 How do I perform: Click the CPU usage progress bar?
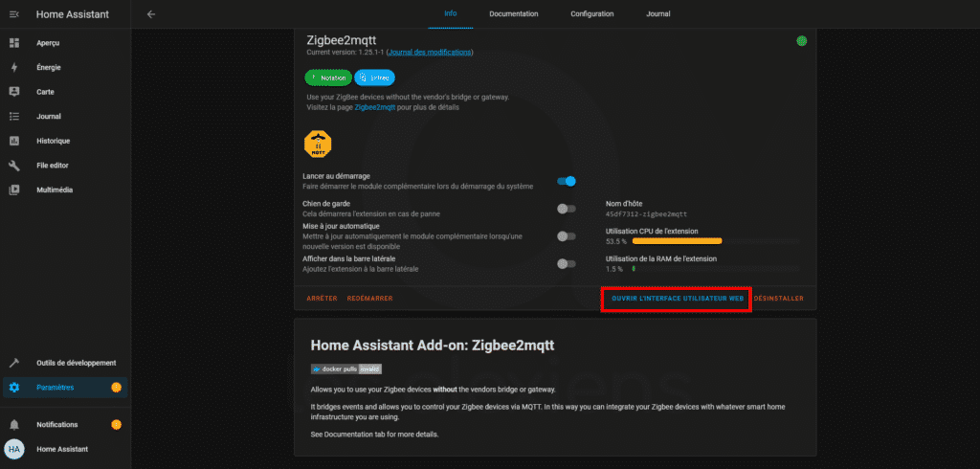[x=716, y=241]
